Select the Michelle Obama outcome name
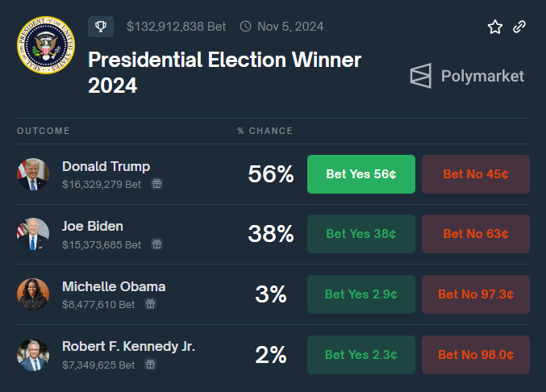The image size is (546, 392). [x=114, y=286]
